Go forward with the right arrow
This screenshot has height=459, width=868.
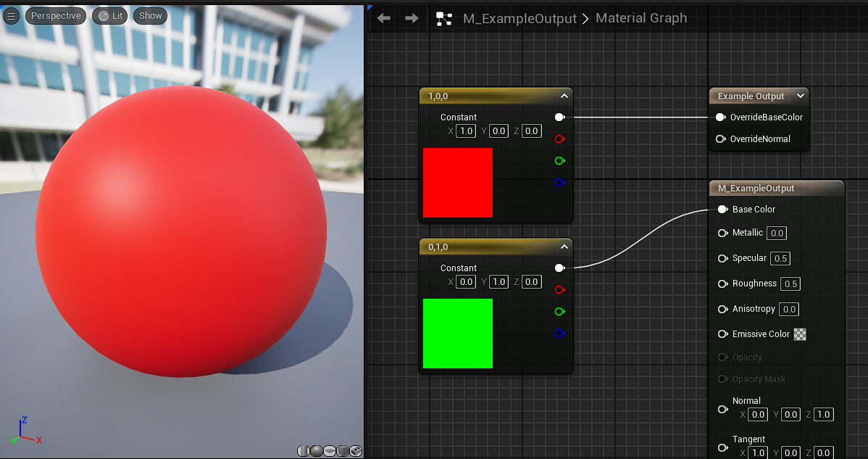tap(412, 18)
